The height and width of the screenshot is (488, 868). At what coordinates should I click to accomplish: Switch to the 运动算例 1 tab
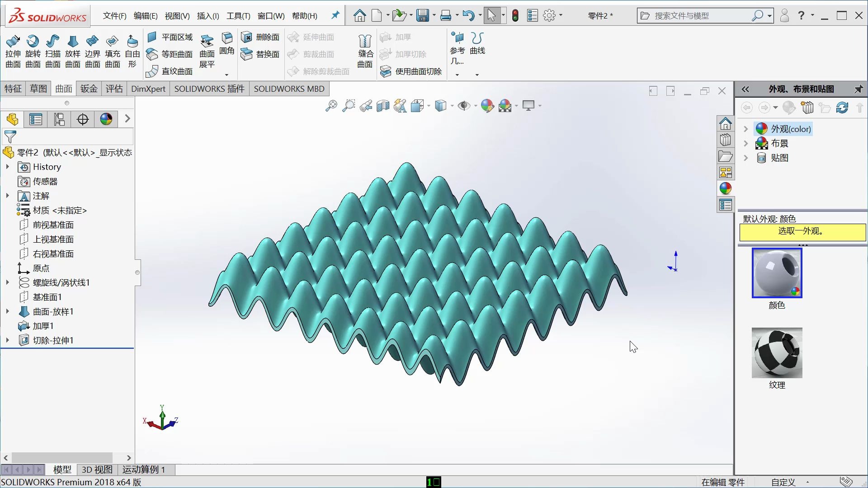click(x=144, y=469)
